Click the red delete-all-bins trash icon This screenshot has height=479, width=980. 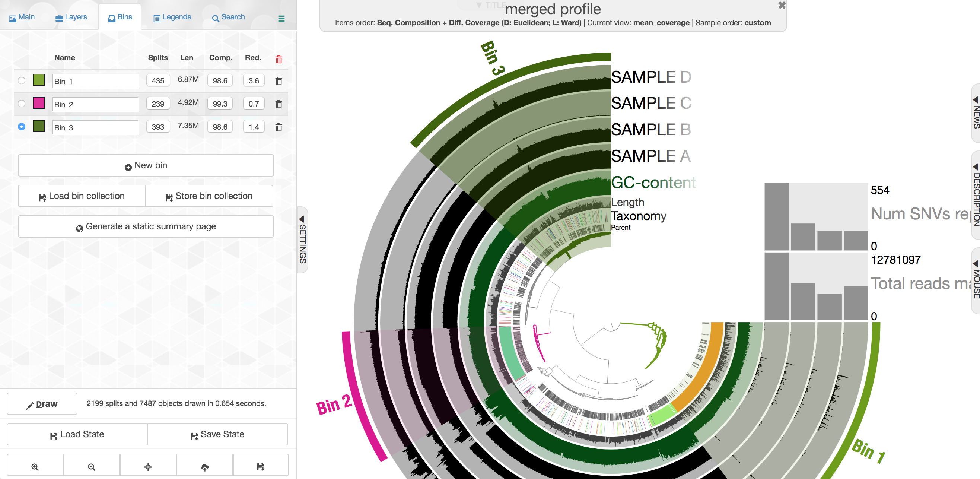coord(279,59)
